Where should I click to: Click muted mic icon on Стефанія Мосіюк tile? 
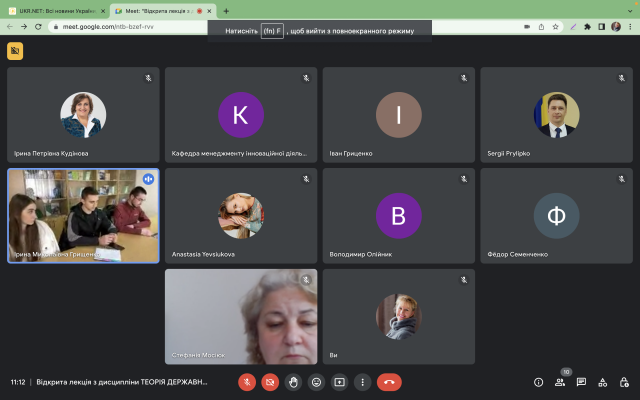pos(306,280)
